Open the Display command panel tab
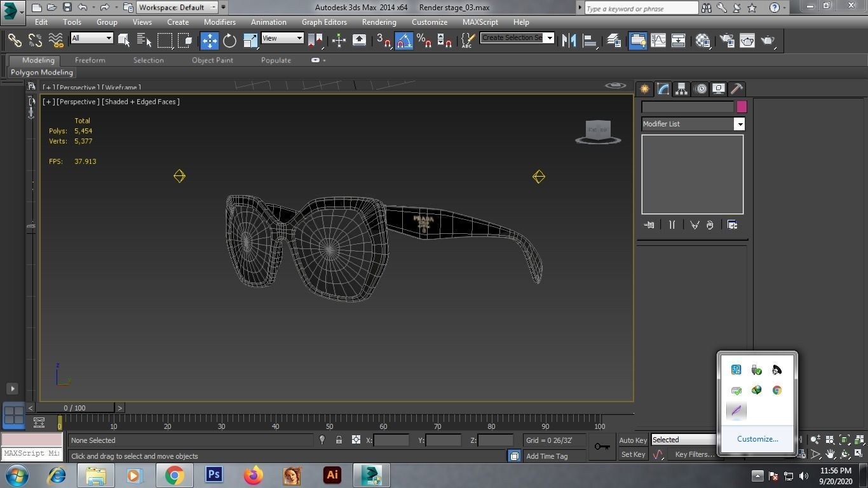The image size is (868, 488). click(x=719, y=89)
